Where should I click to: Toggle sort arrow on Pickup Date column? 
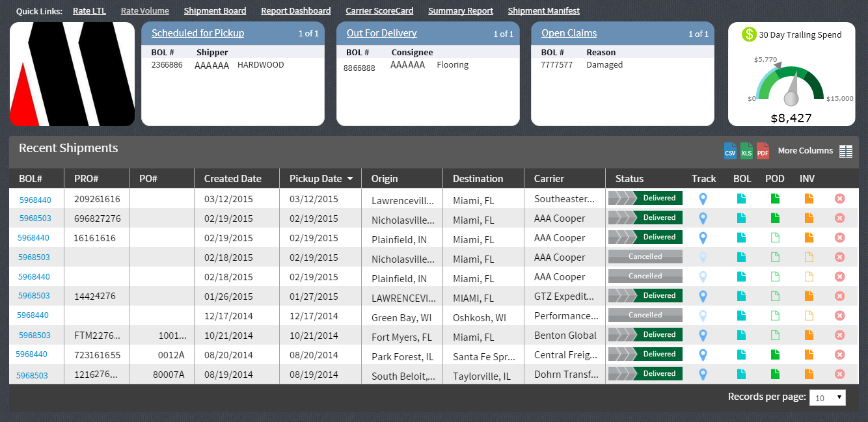point(350,179)
